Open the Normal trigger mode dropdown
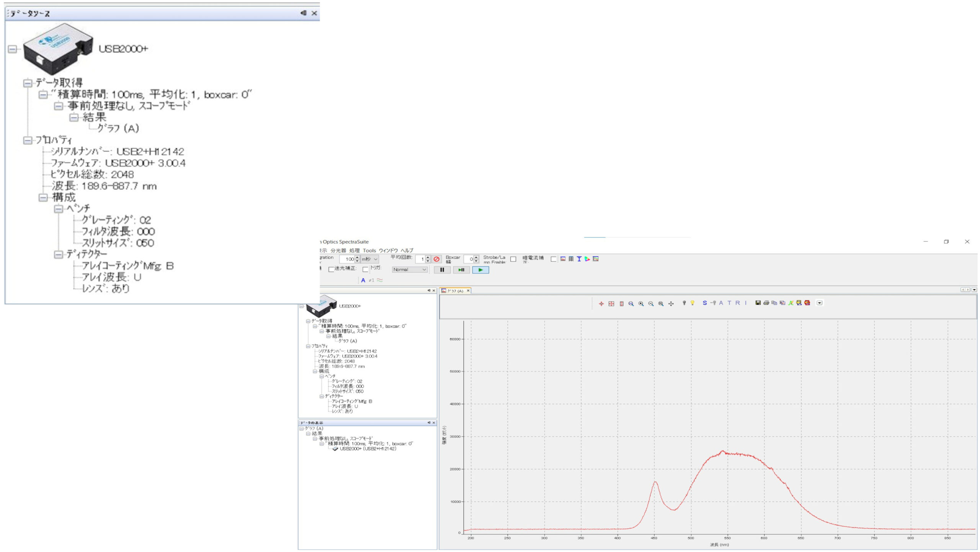Image resolution: width=980 pixels, height=552 pixels. coord(410,270)
